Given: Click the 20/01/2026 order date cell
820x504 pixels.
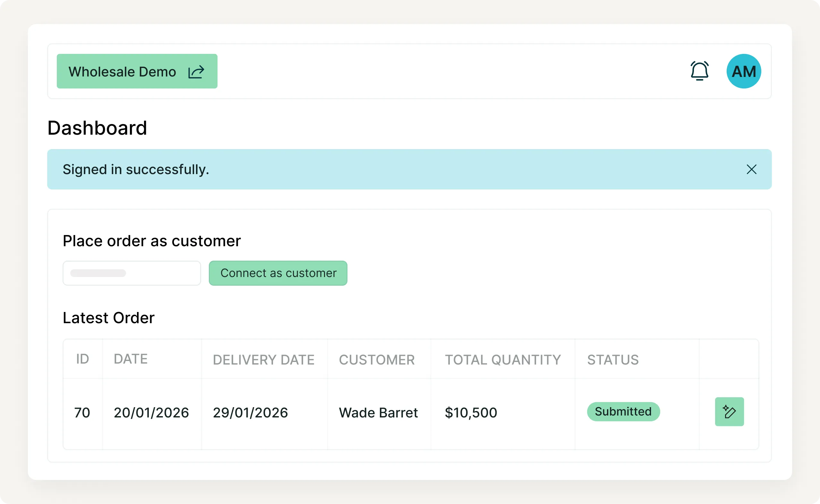Looking at the screenshot, I should pos(151,413).
